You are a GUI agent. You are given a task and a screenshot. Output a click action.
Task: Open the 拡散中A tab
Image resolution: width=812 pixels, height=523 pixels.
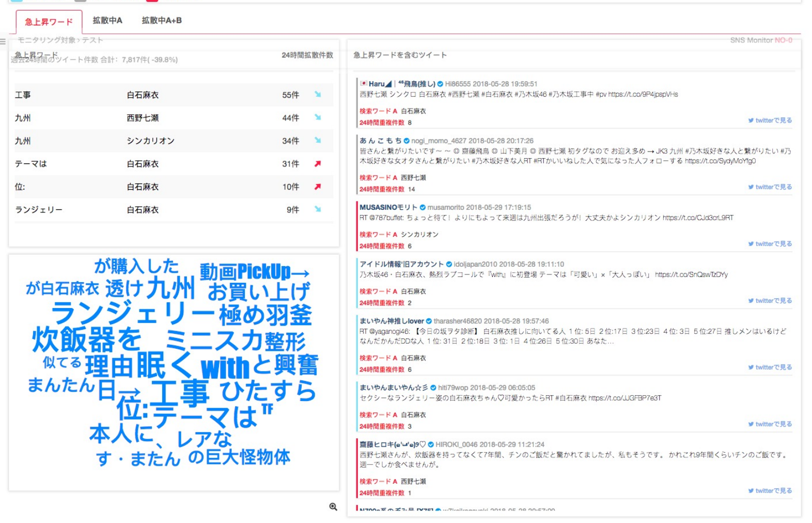click(107, 21)
